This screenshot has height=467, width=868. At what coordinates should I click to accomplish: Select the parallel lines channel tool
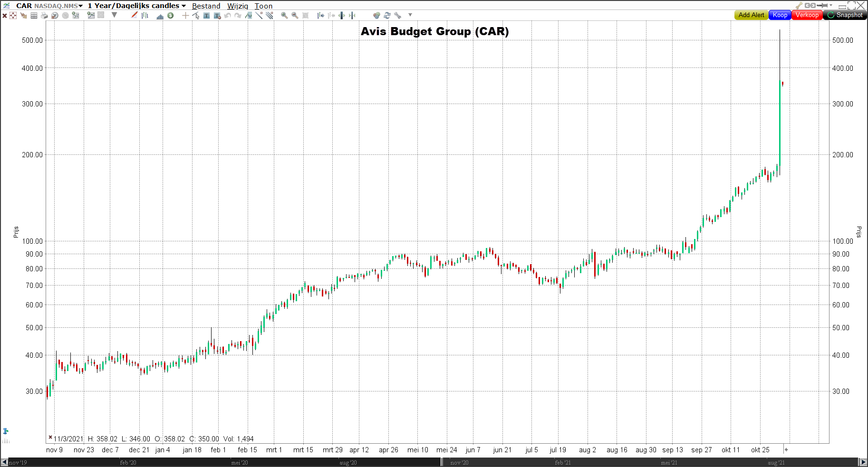pyautogui.click(x=270, y=15)
